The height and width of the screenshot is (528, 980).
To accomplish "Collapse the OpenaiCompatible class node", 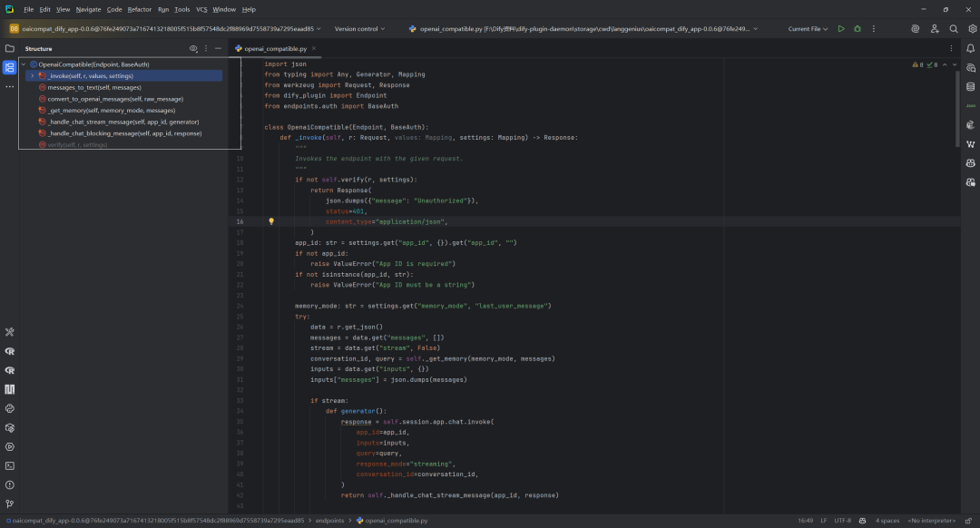I will [x=24, y=64].
